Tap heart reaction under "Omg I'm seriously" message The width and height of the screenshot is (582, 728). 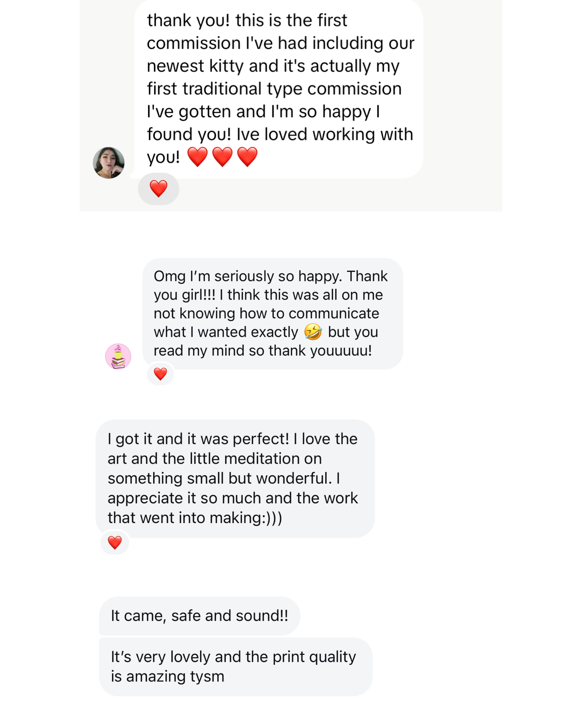point(160,373)
